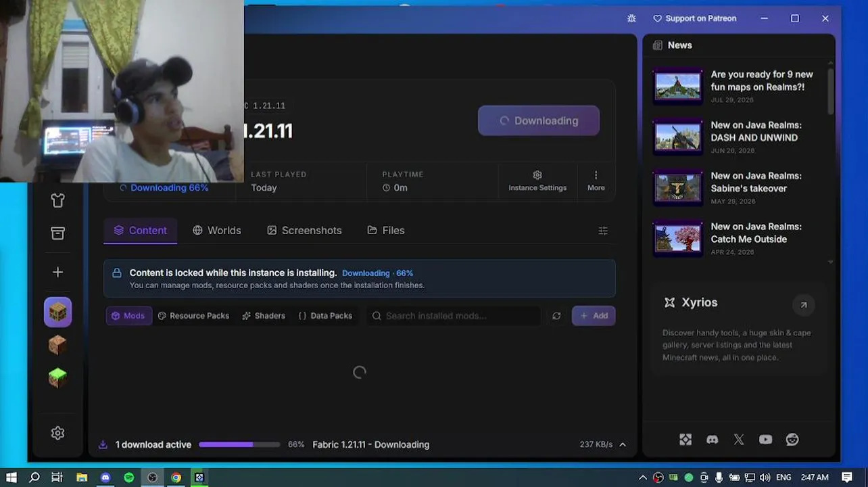Open launcher settings gear in sidebar

pyautogui.click(x=57, y=433)
